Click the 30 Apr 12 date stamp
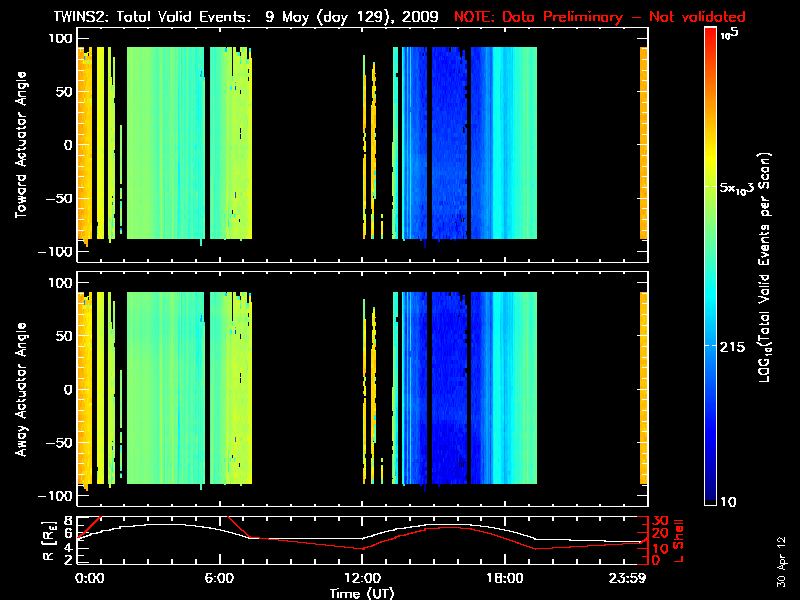 [783, 560]
